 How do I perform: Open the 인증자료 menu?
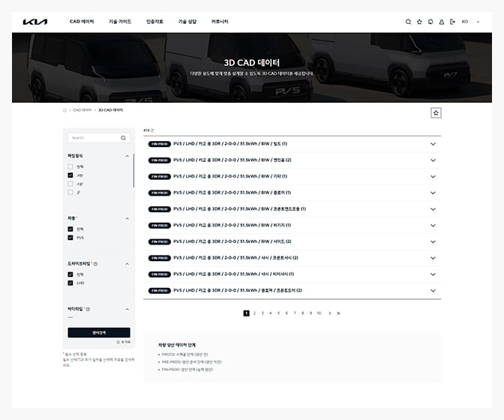pyautogui.click(x=154, y=22)
